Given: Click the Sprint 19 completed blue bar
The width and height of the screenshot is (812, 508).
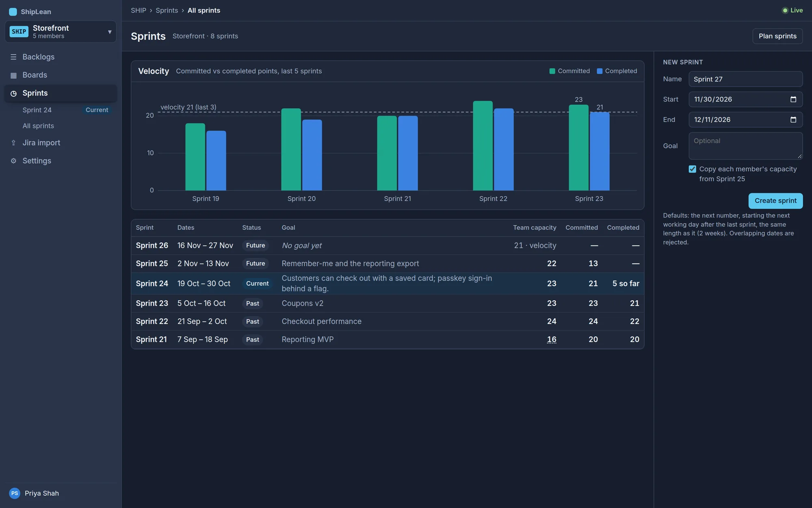Looking at the screenshot, I should point(216,161).
